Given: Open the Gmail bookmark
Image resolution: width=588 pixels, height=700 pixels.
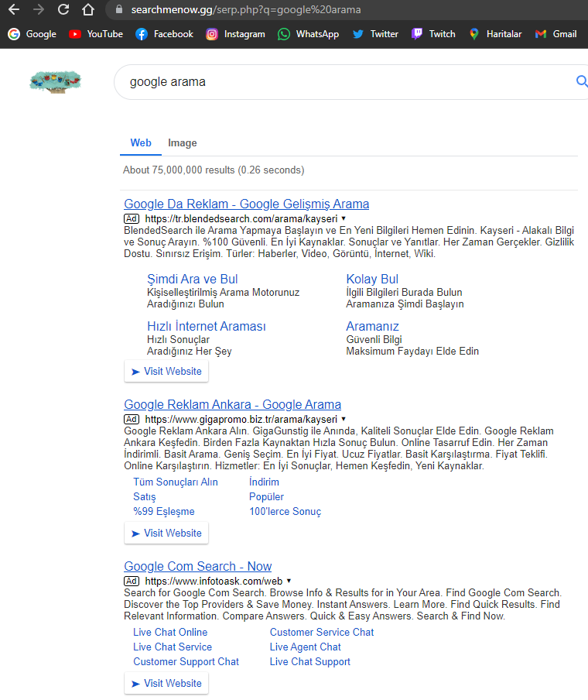Looking at the screenshot, I should 556,34.
